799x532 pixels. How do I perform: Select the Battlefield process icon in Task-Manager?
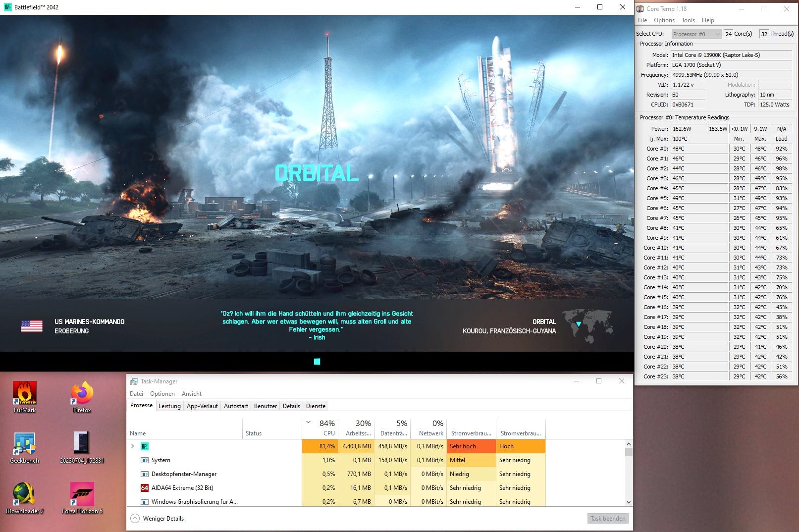[145, 446]
